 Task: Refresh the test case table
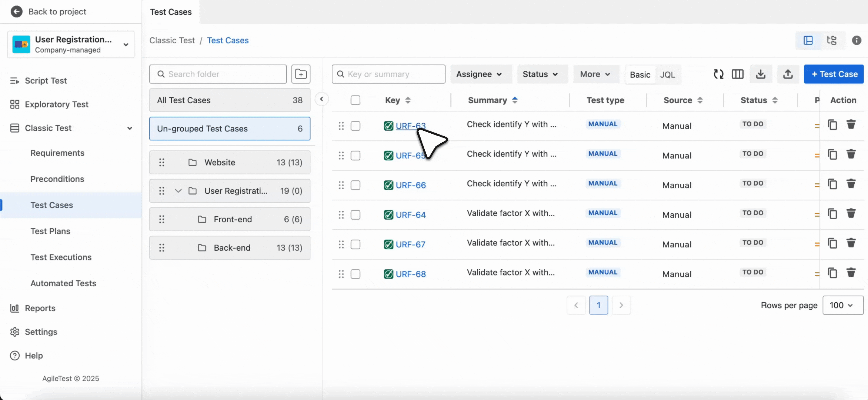pyautogui.click(x=718, y=74)
